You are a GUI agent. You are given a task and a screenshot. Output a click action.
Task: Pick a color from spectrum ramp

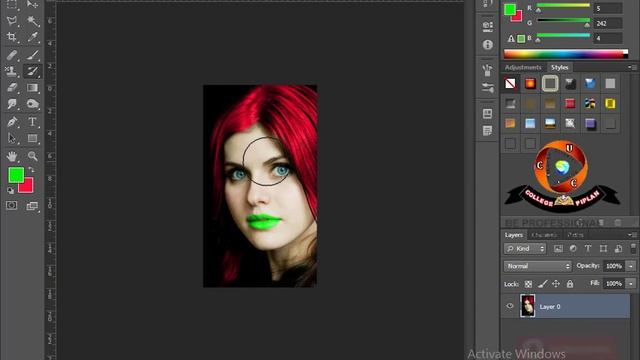566,54
